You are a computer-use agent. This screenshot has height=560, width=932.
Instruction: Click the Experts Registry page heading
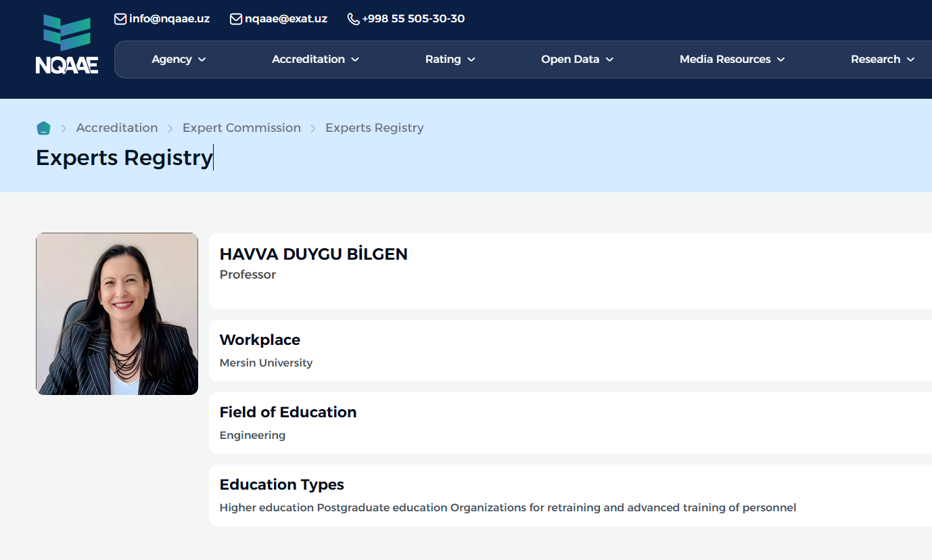click(124, 158)
